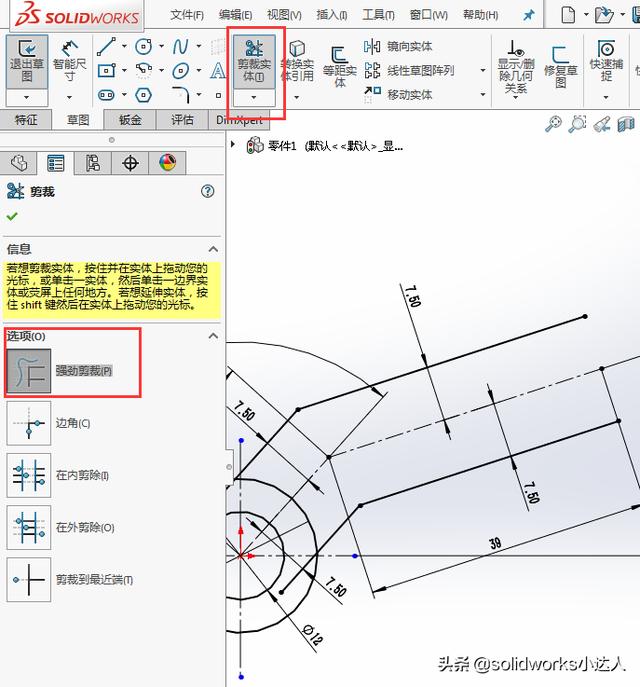640x687 pixels.
Task: Click the New document icon
Action: point(568,14)
